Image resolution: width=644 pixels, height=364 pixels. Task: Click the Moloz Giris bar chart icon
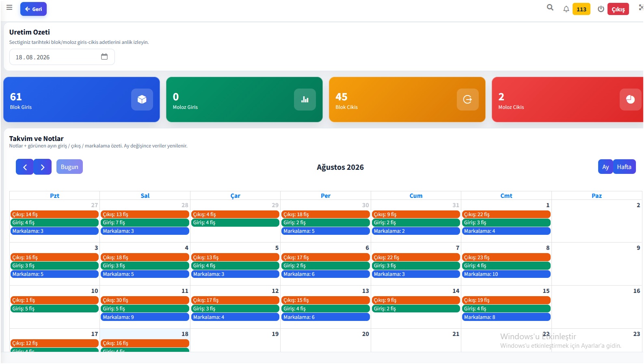click(x=305, y=100)
